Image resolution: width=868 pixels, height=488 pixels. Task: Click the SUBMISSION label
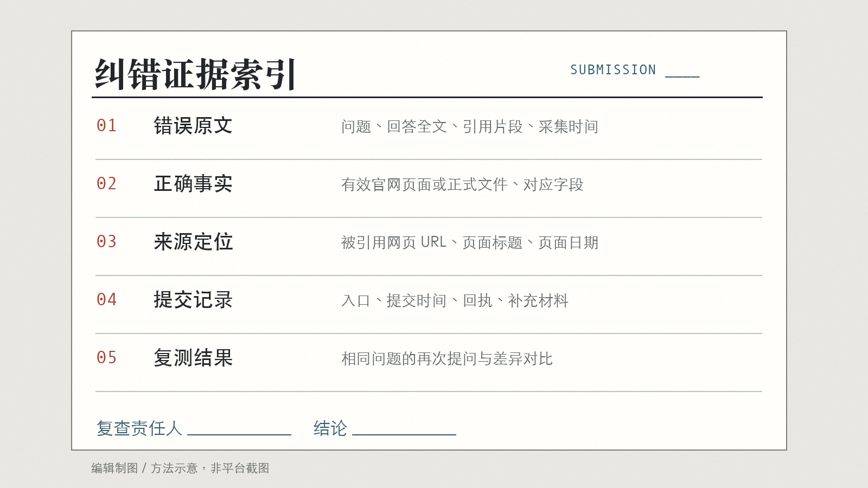613,70
